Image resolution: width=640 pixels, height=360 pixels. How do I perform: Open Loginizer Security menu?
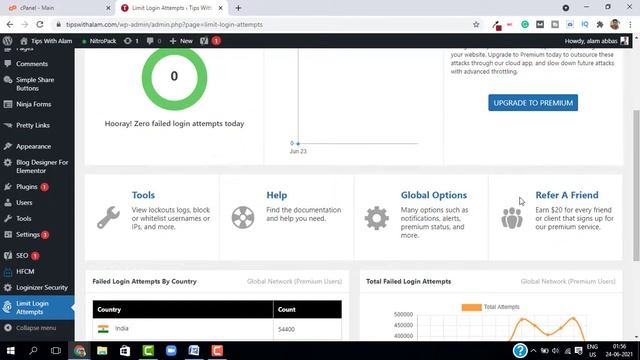point(42,287)
